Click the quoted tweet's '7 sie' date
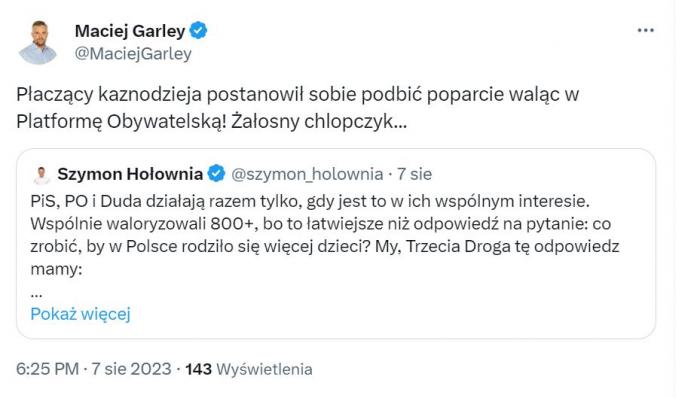 pos(415,174)
